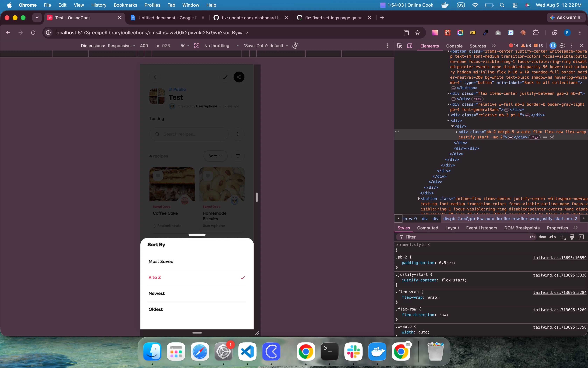The width and height of the screenshot is (588, 368).
Task: Click the pencil edit icon on the collection
Action: [225, 77]
